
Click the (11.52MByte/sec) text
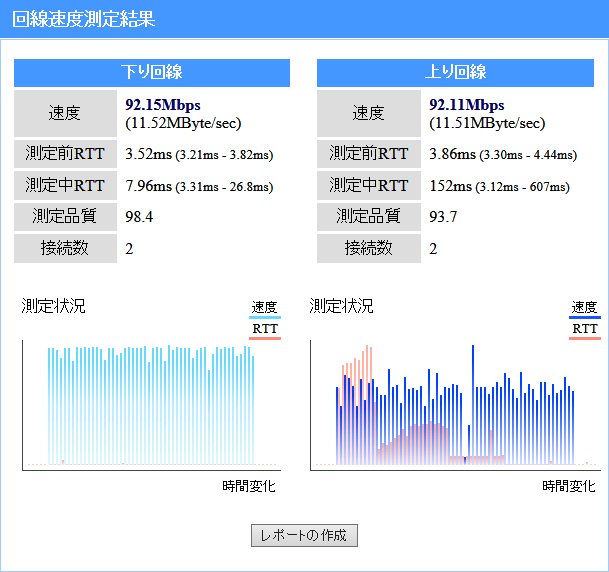click(x=183, y=123)
